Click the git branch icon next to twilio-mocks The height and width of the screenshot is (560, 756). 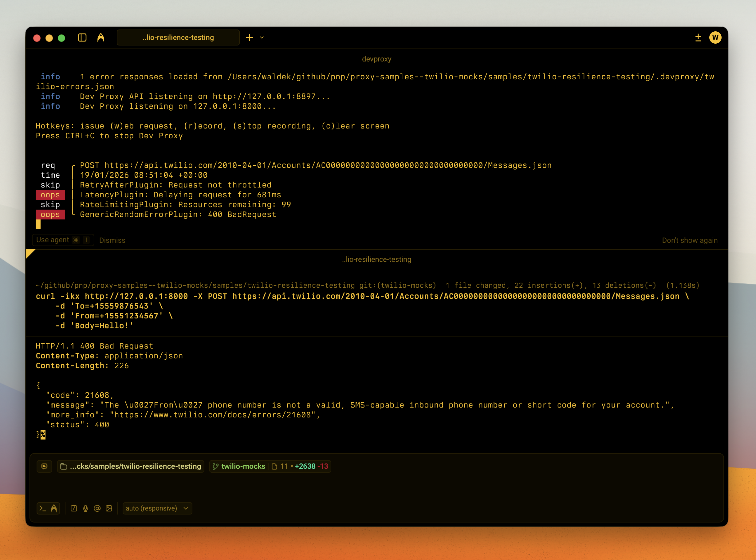215,466
